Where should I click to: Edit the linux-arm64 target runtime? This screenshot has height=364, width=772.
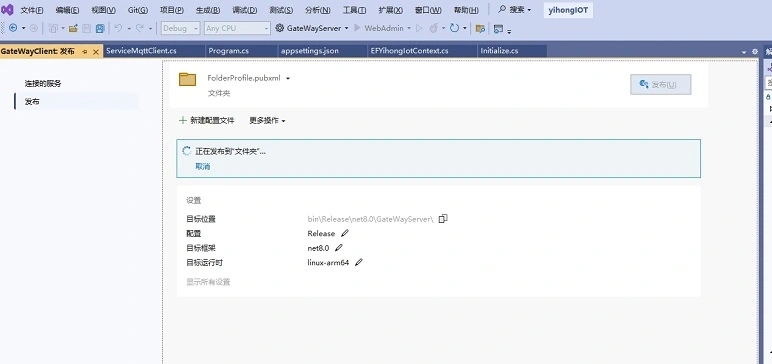[358, 262]
